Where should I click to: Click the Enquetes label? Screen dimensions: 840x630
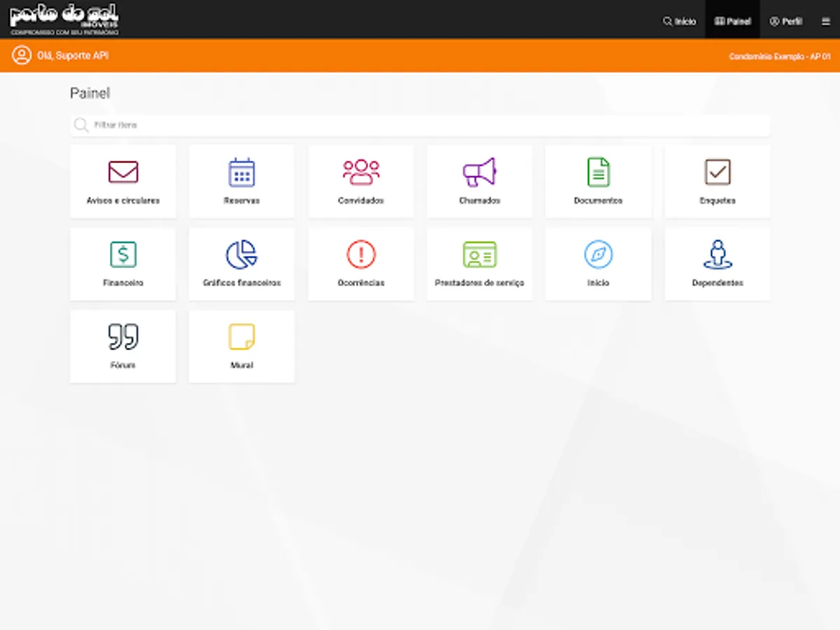pos(717,200)
